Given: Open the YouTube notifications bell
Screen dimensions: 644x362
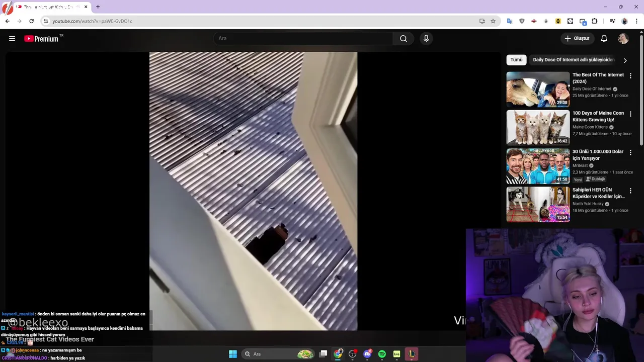Looking at the screenshot, I should 604,39.
